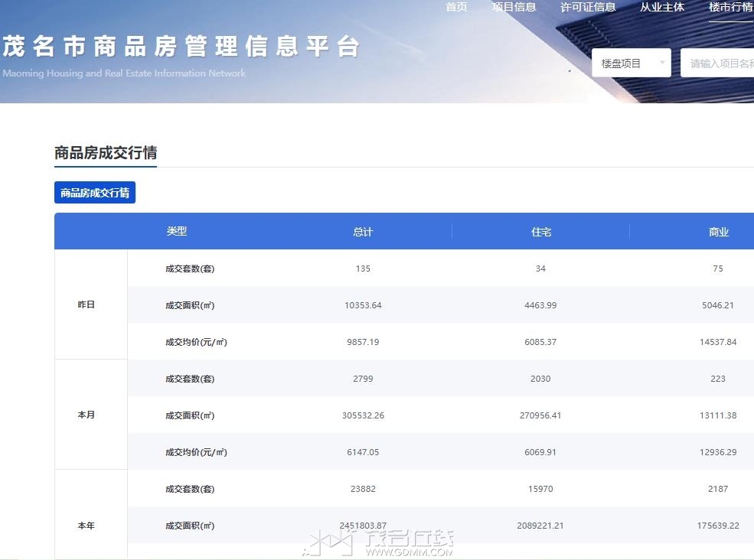Click the monthly area 270956.41

tap(540, 415)
